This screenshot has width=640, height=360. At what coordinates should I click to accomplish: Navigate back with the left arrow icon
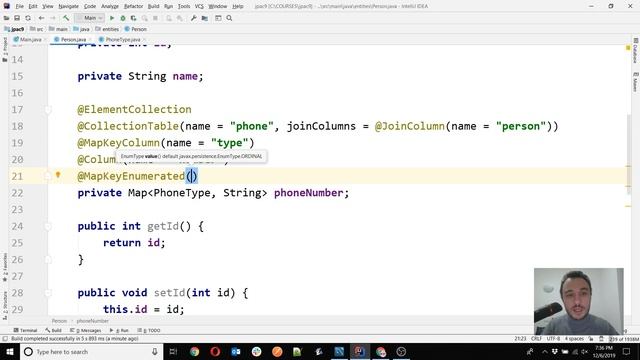(41, 18)
